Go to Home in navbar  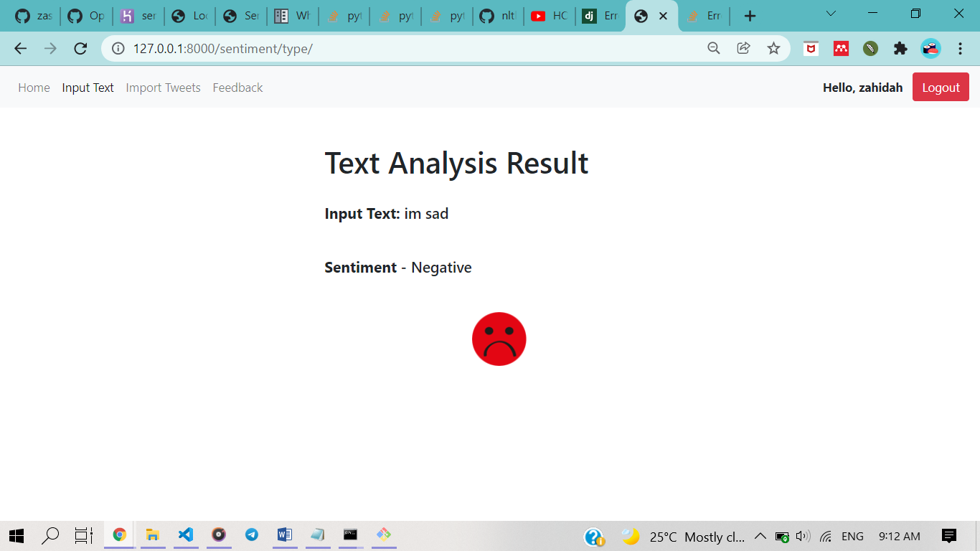34,88
